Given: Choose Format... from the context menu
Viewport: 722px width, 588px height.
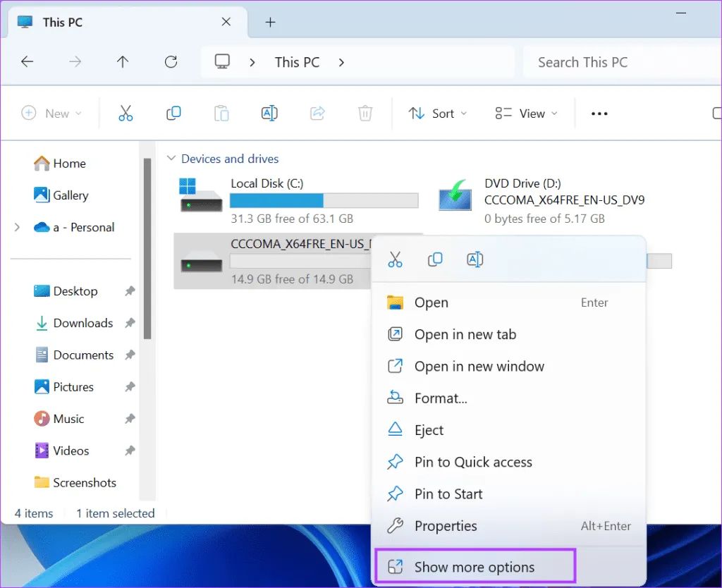Looking at the screenshot, I should pos(441,398).
